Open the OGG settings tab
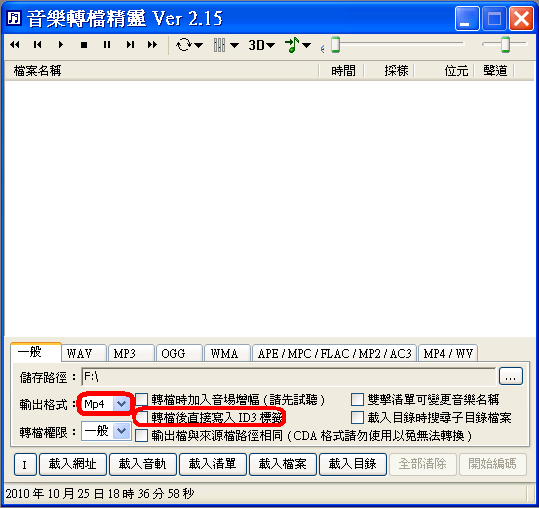 (179, 353)
